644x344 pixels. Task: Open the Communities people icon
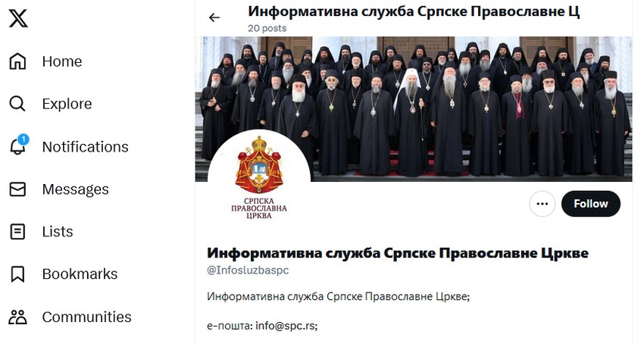(x=17, y=317)
